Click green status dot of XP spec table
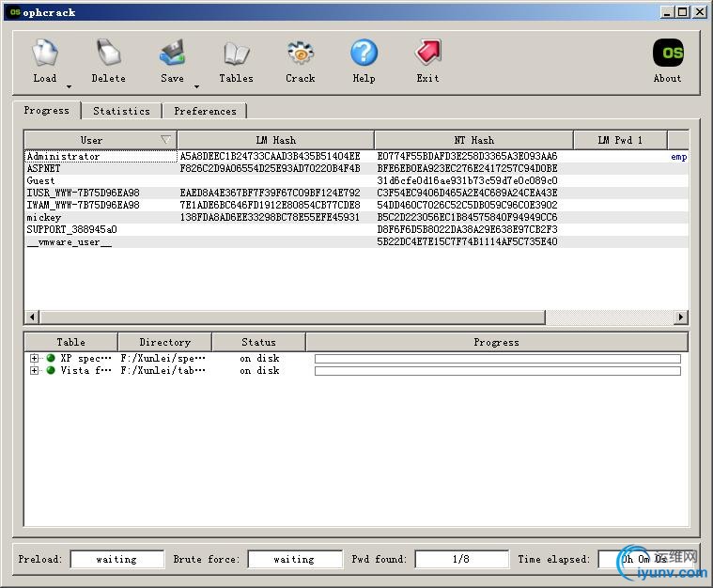Image resolution: width=713 pixels, height=588 pixels. coord(51,358)
